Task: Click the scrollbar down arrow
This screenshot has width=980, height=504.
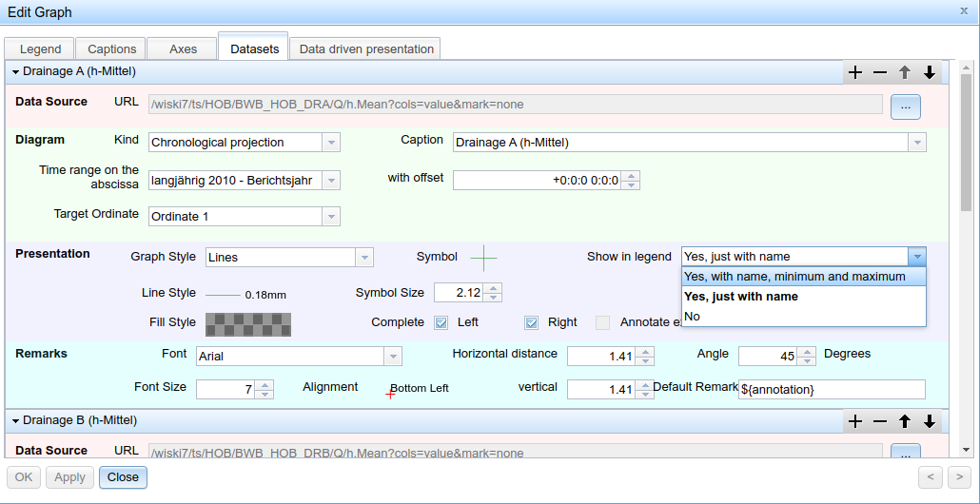Action: [x=966, y=449]
